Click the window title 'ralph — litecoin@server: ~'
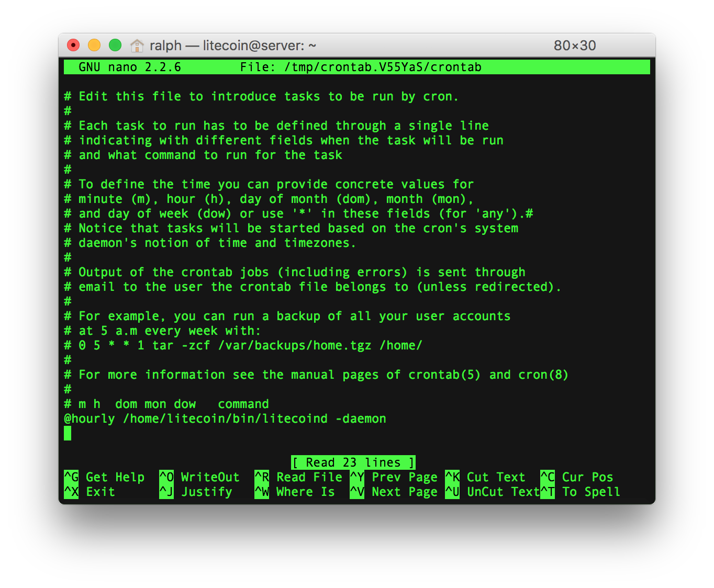This screenshot has width=714, height=588. point(233,46)
